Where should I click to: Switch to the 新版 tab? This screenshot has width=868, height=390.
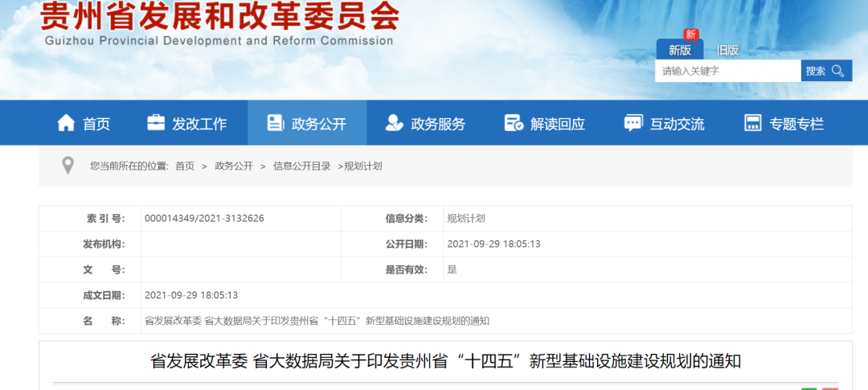pos(679,50)
